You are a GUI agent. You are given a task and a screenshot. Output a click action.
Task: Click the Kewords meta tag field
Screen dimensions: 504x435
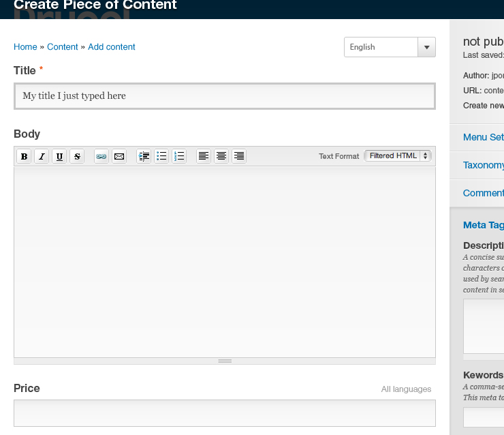click(x=484, y=417)
